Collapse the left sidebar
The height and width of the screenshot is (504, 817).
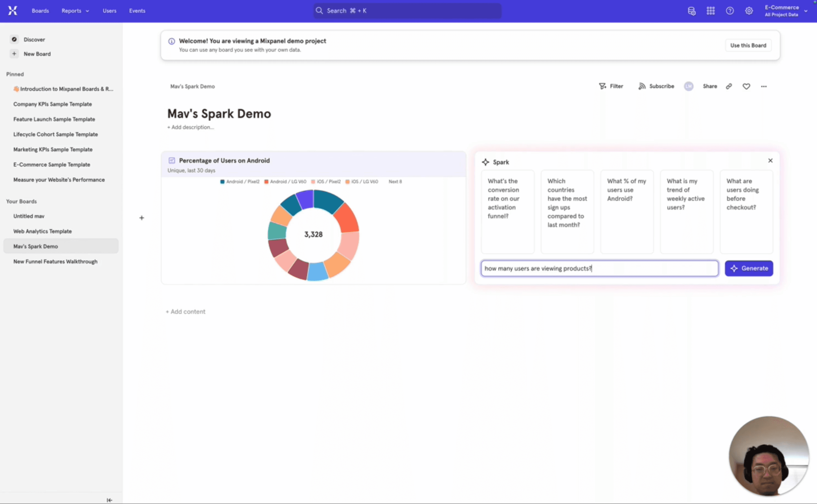click(109, 500)
